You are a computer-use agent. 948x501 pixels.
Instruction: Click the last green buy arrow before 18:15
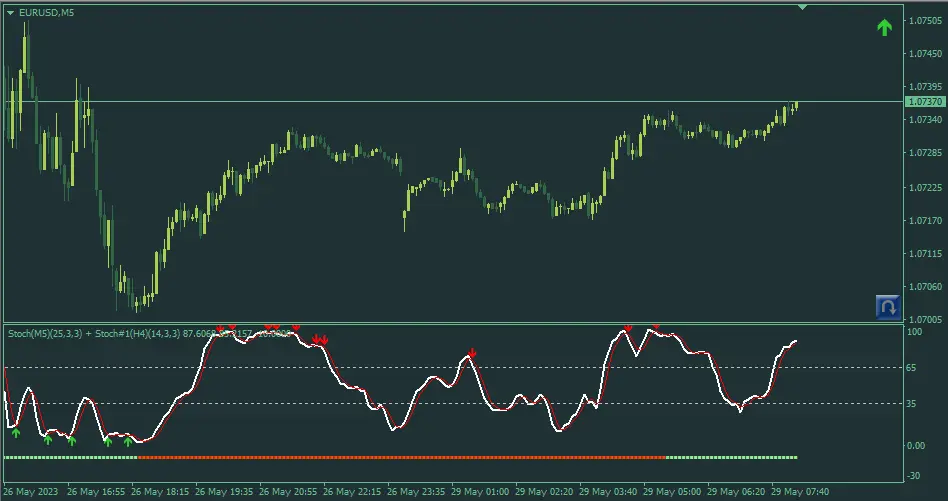tap(127, 440)
